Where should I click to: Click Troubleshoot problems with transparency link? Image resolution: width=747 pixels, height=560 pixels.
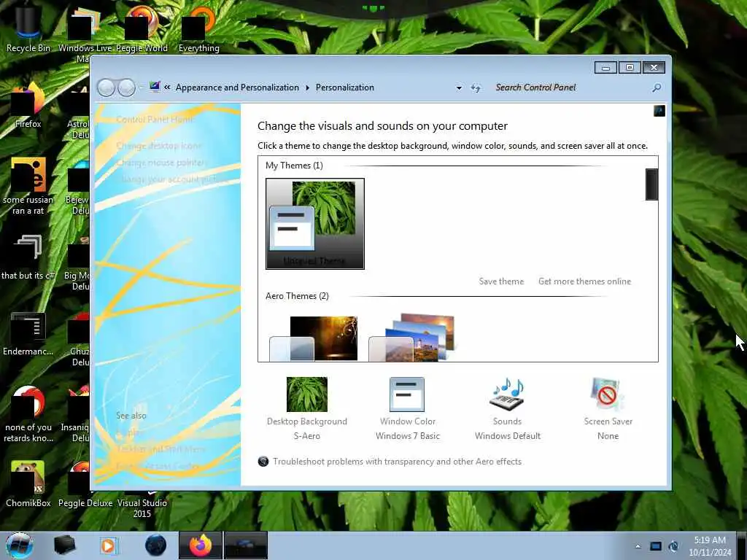click(398, 462)
